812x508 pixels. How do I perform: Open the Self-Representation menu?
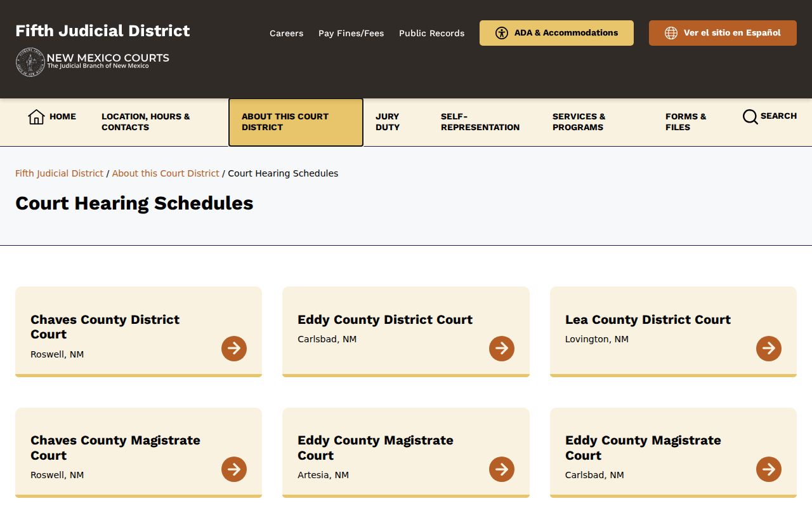point(480,122)
